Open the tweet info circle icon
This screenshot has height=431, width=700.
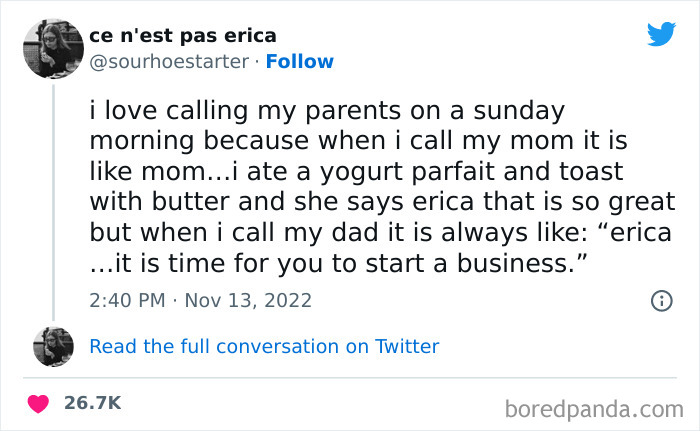660,300
